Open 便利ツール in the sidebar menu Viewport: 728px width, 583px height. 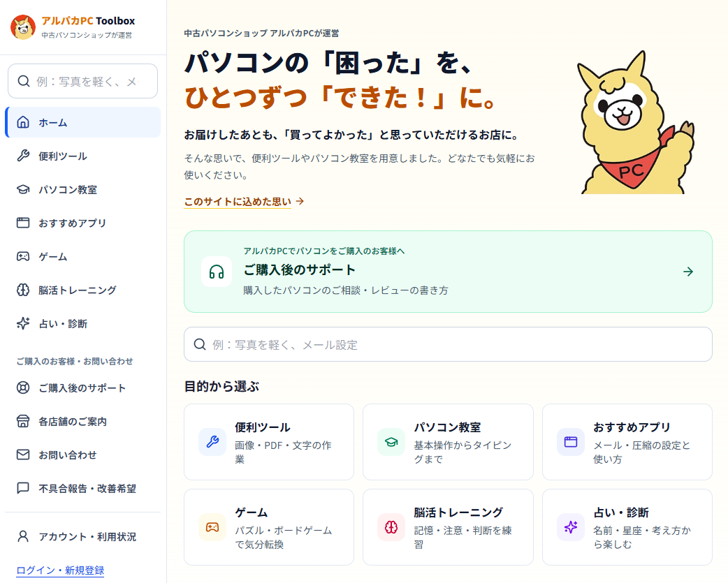tap(82, 156)
